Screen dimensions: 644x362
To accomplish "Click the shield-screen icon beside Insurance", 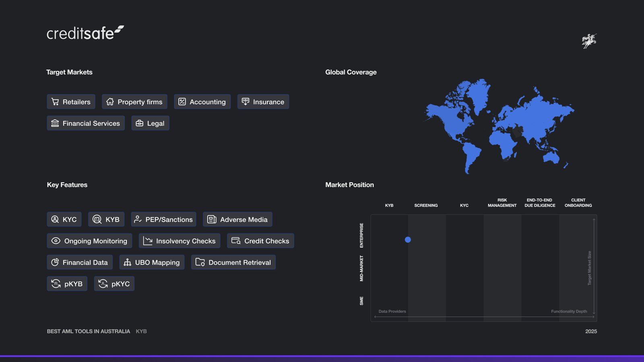I will tap(246, 102).
